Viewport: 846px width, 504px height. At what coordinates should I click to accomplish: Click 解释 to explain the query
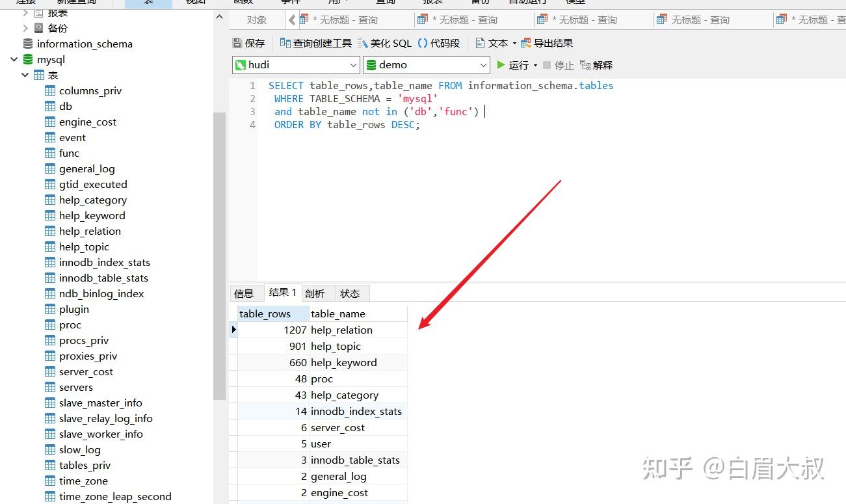pos(596,64)
